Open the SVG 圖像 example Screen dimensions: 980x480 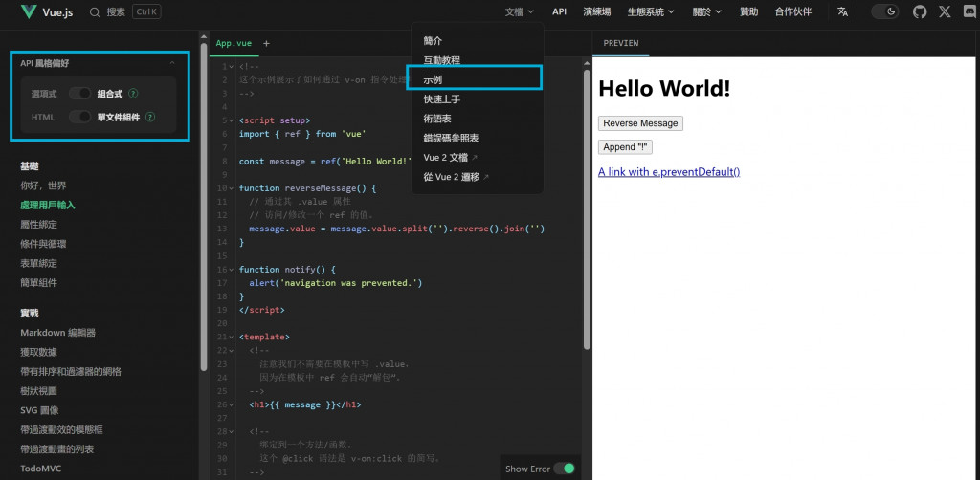point(39,410)
